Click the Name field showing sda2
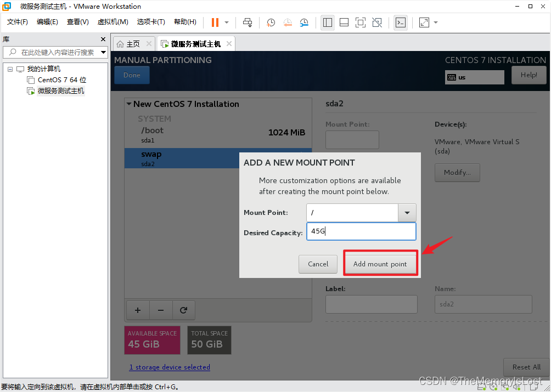The image size is (551, 392). tap(483, 304)
